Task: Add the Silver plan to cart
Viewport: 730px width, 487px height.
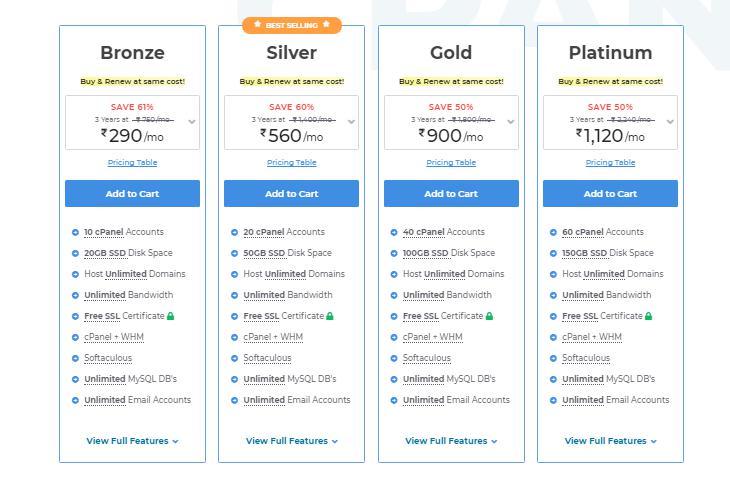Action: (292, 194)
